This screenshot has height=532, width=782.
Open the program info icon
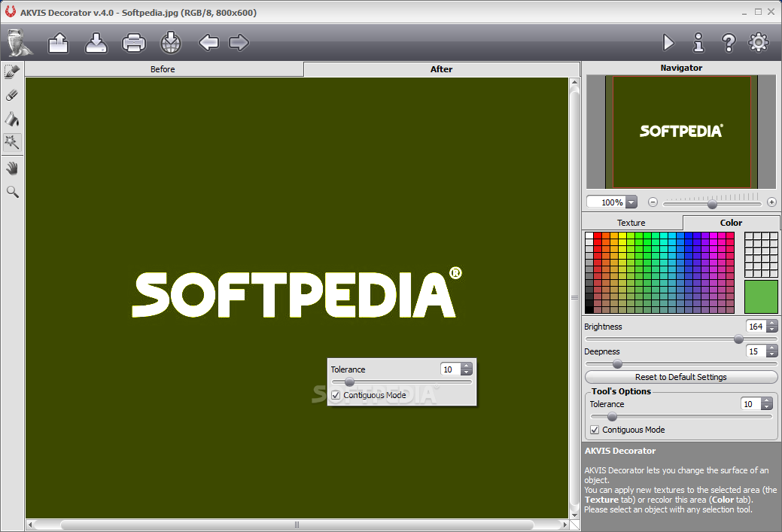698,42
